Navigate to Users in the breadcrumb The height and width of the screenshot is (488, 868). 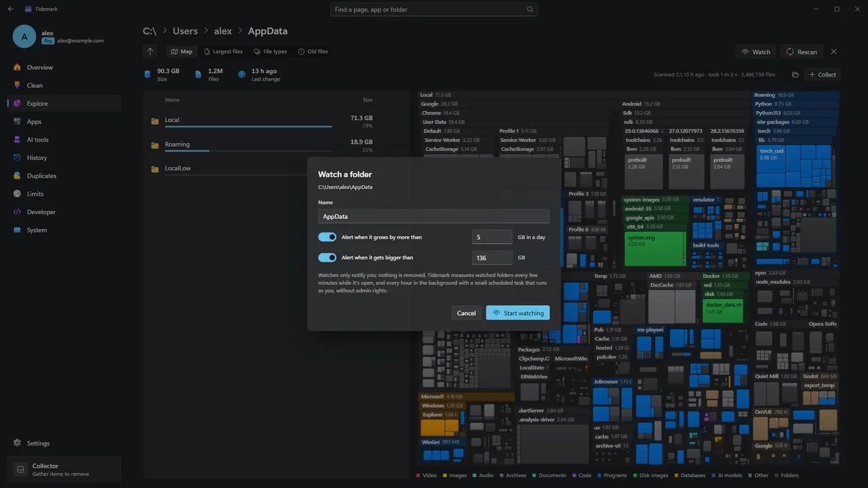point(185,31)
